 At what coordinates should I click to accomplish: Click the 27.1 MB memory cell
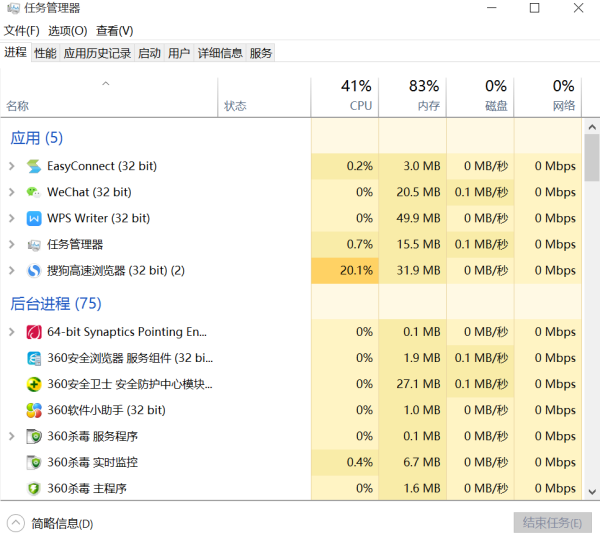(x=412, y=384)
